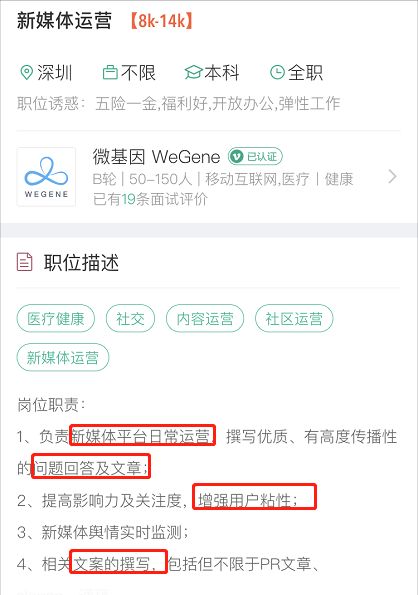This screenshot has height=595, width=418.
Task: Tap the Shenzhen location pin icon
Action: [x=26, y=72]
